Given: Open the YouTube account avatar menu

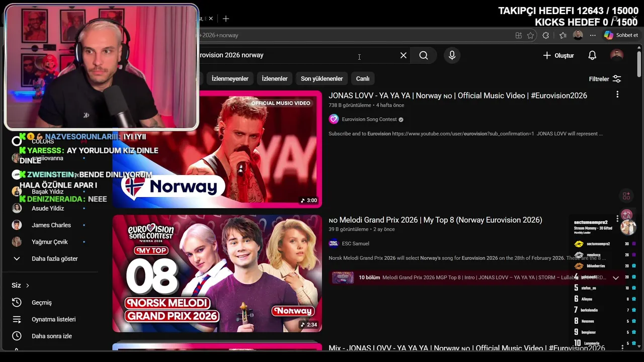Looking at the screenshot, I should [x=617, y=55].
